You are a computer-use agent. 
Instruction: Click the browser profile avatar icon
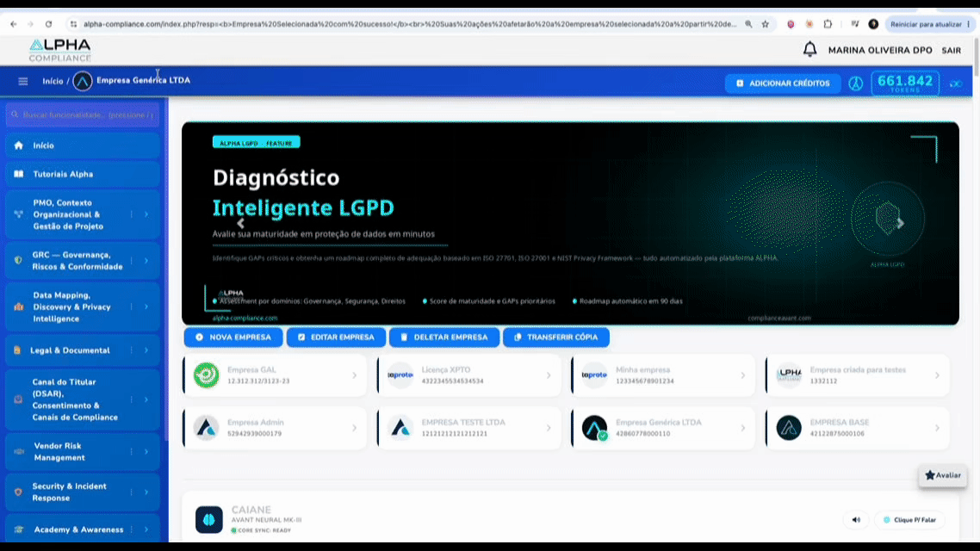(x=873, y=24)
